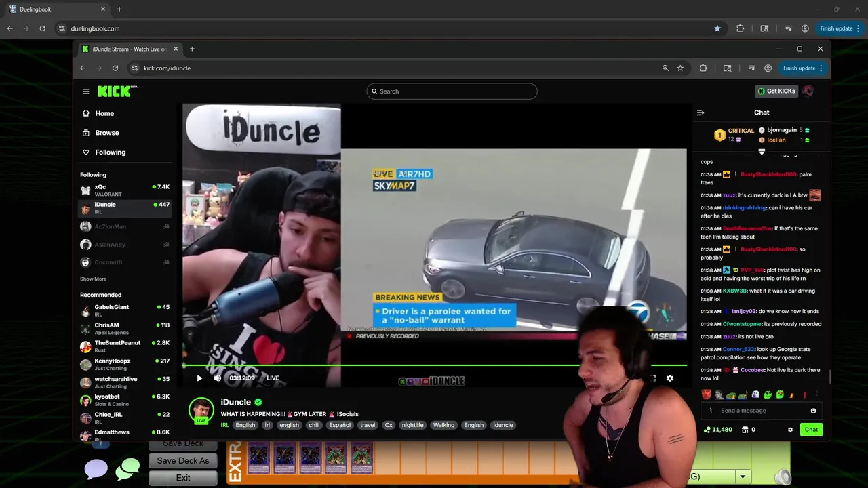Focus the Send a message field
Image resolution: width=868 pixels, height=488 pixels.
point(761,411)
